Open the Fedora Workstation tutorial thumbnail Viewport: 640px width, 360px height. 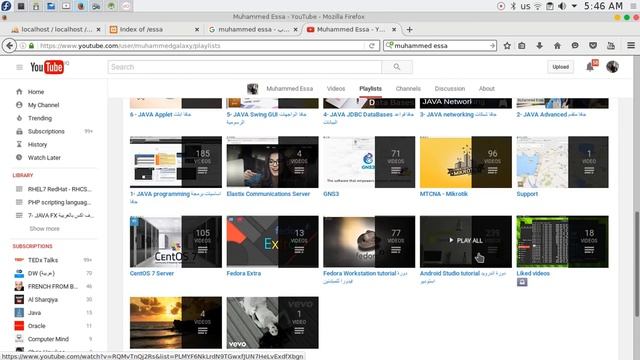tap(369, 242)
